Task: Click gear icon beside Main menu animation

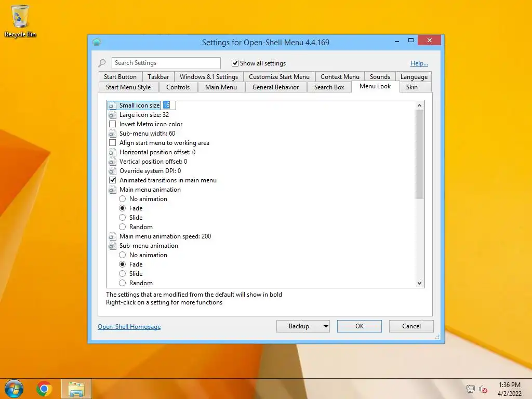Action: tap(112, 190)
